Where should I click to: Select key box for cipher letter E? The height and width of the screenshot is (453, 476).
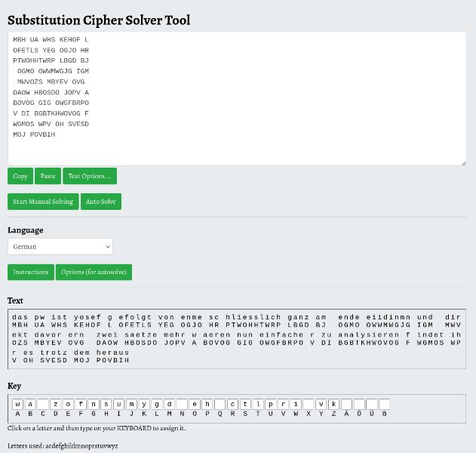point(68,404)
